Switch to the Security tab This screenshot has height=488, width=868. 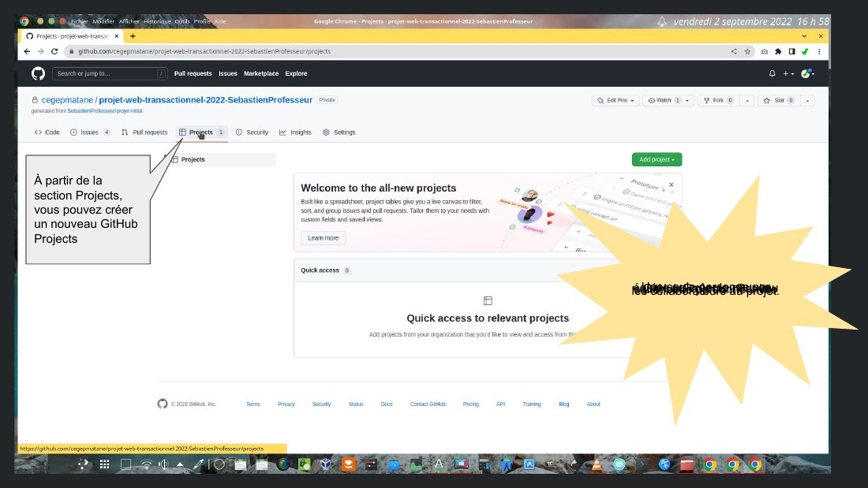(252, 132)
